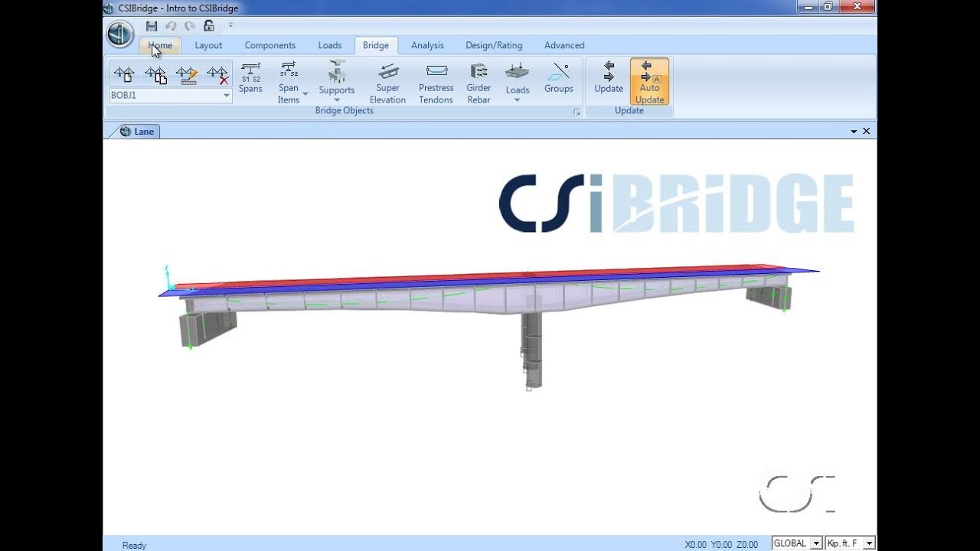Switch to the Design/Rating ribbon tab

[x=494, y=45]
